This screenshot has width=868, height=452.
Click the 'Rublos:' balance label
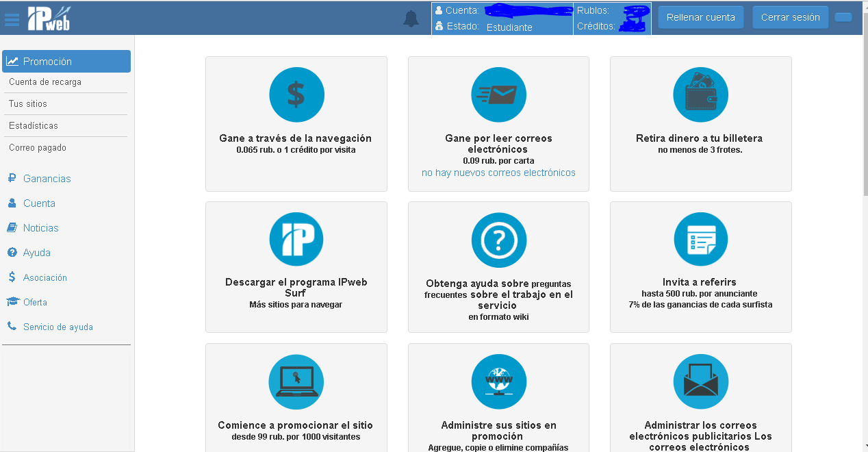(593, 10)
